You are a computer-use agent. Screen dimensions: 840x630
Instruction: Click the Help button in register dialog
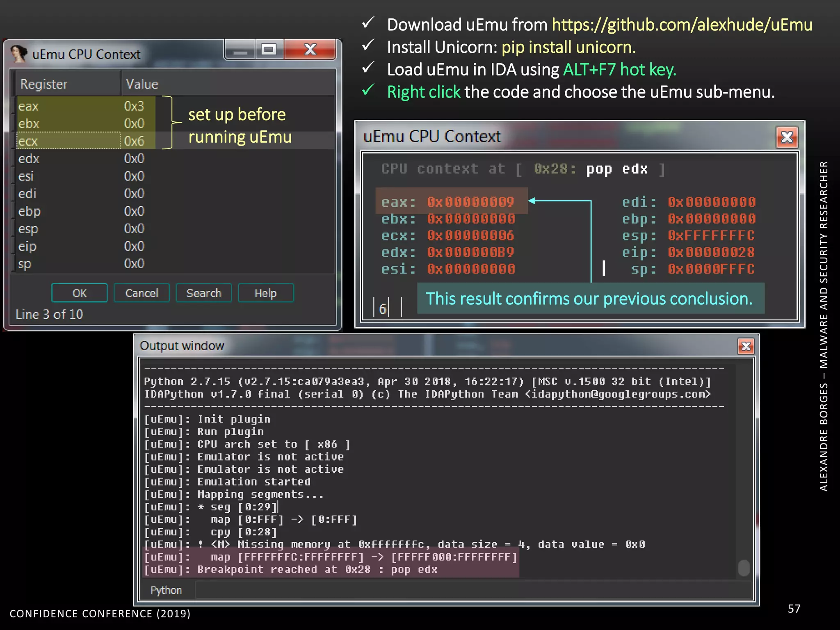coord(266,293)
